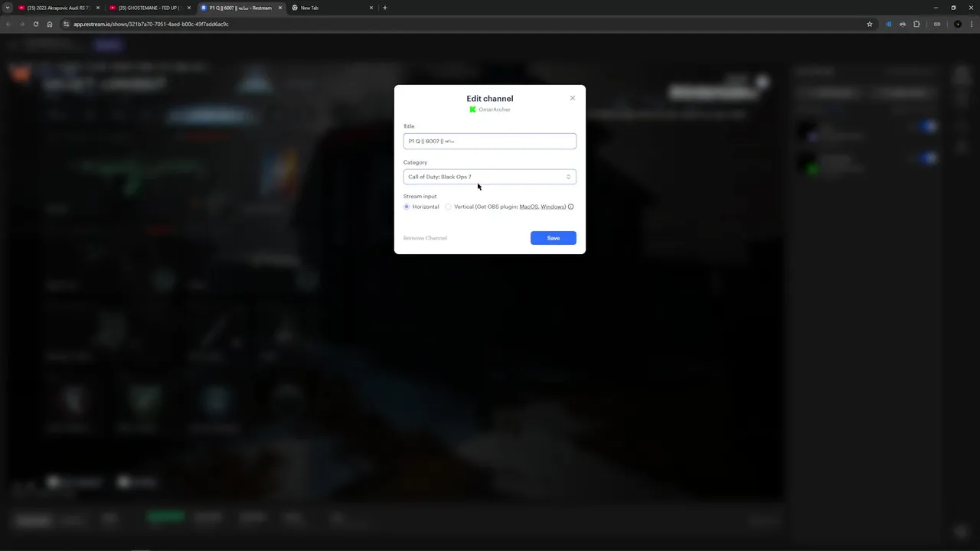
Task: Click the info icon beside Vertical option
Action: [x=571, y=207]
